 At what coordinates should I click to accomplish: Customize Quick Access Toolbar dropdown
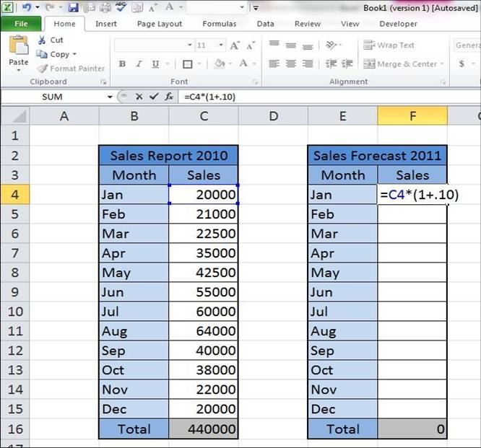click(256, 8)
